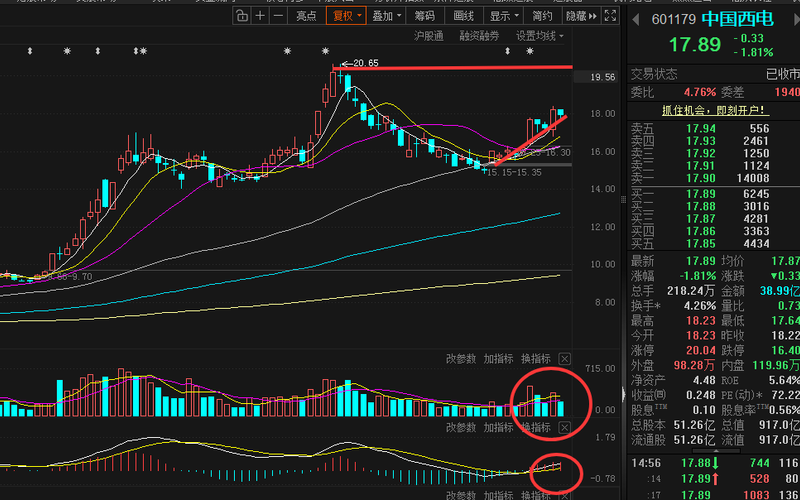
Task: Toggle the 融资融券 margin overlay
Action: tap(479, 36)
